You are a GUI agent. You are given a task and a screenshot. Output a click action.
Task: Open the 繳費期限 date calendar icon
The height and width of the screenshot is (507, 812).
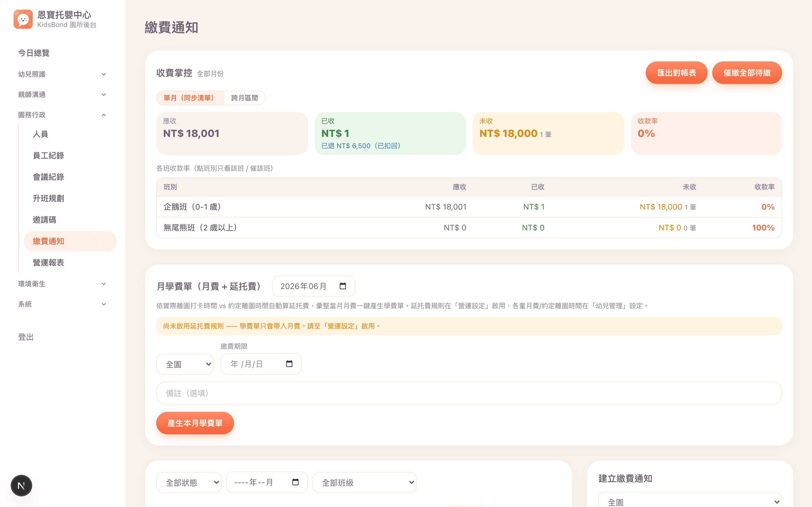point(289,364)
